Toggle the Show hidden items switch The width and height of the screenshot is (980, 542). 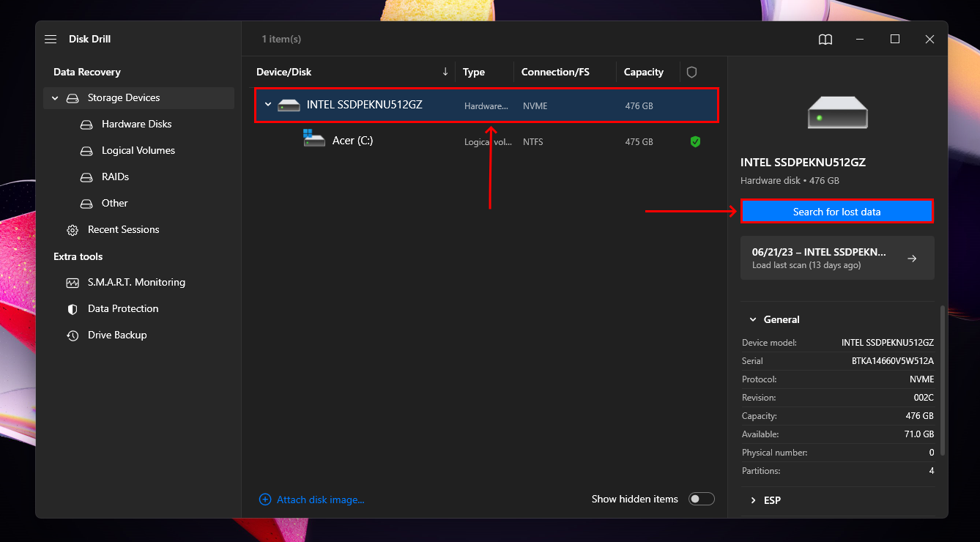point(701,499)
